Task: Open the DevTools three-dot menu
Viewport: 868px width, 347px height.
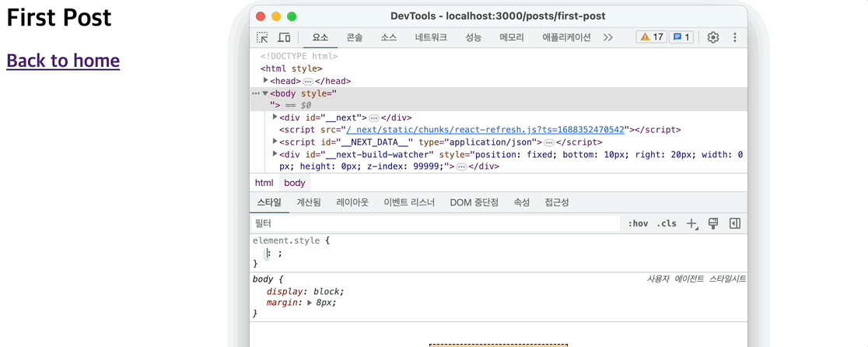Action: pos(735,37)
